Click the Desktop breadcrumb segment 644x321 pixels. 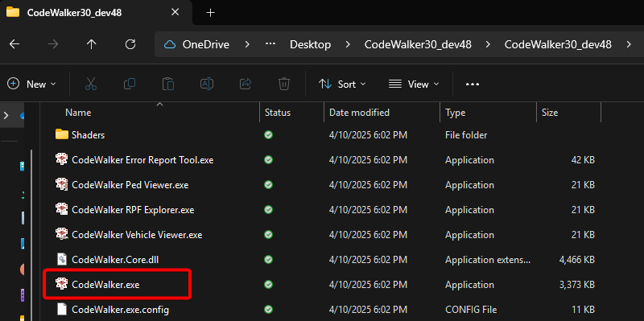(x=311, y=44)
